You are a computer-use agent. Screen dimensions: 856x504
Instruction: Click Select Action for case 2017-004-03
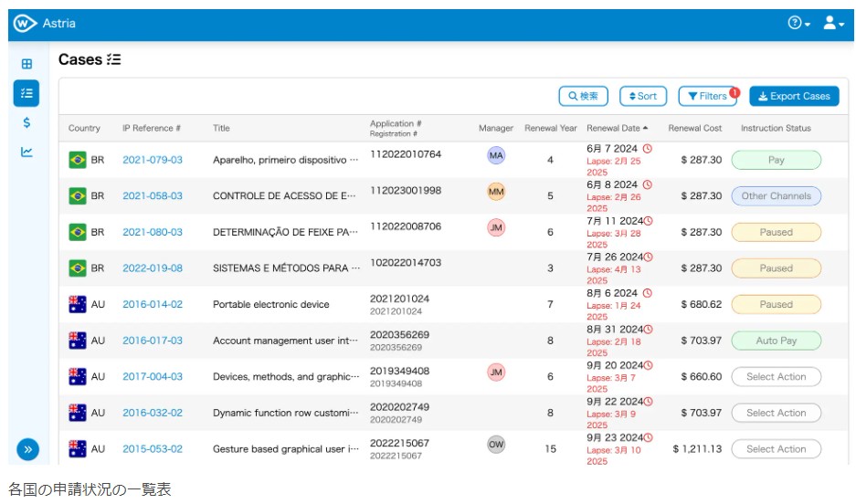click(776, 376)
